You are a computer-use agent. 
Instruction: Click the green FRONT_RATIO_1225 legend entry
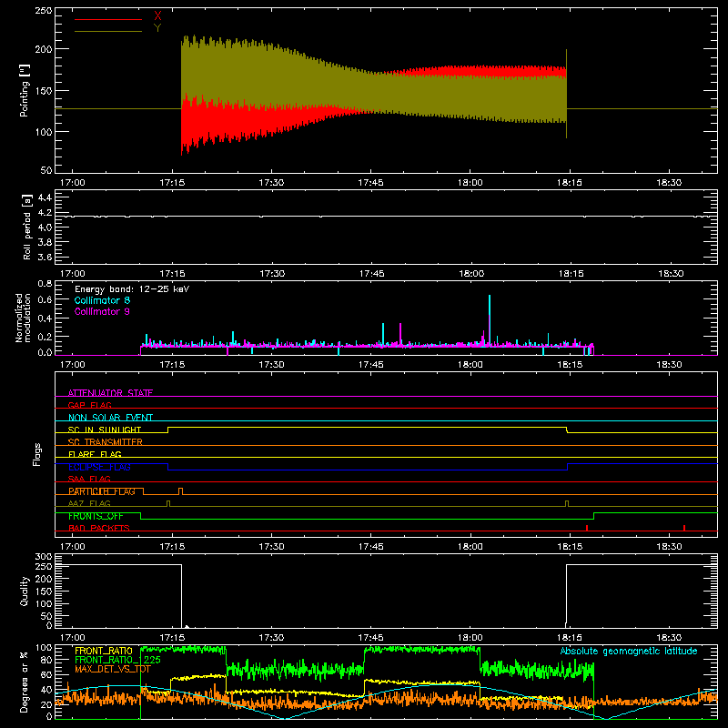(x=117, y=660)
